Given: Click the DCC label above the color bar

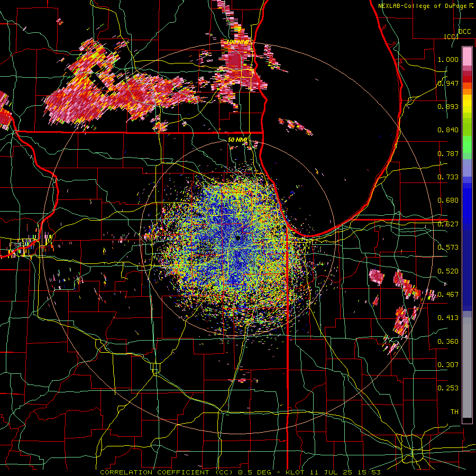Looking at the screenshot, I should click(x=464, y=32).
